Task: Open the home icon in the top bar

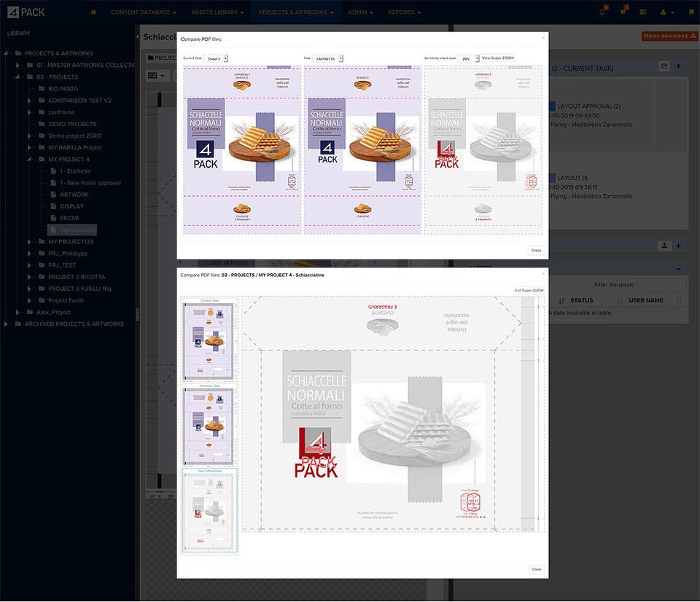Action: coord(93,12)
